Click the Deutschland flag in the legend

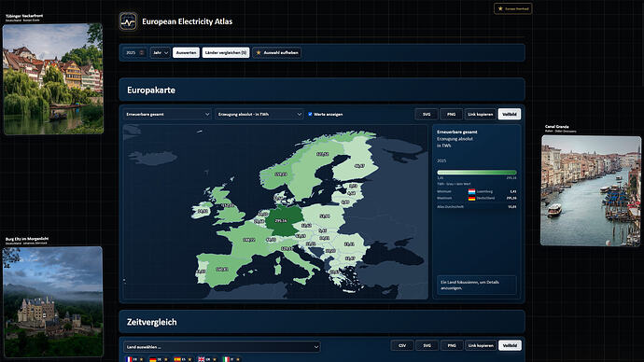471,198
